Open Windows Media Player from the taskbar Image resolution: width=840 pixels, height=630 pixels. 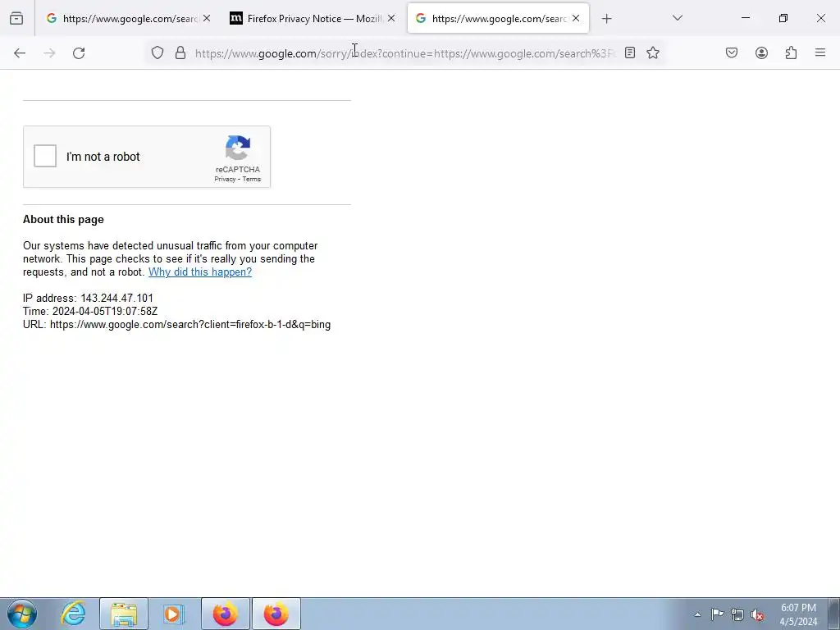(x=173, y=614)
